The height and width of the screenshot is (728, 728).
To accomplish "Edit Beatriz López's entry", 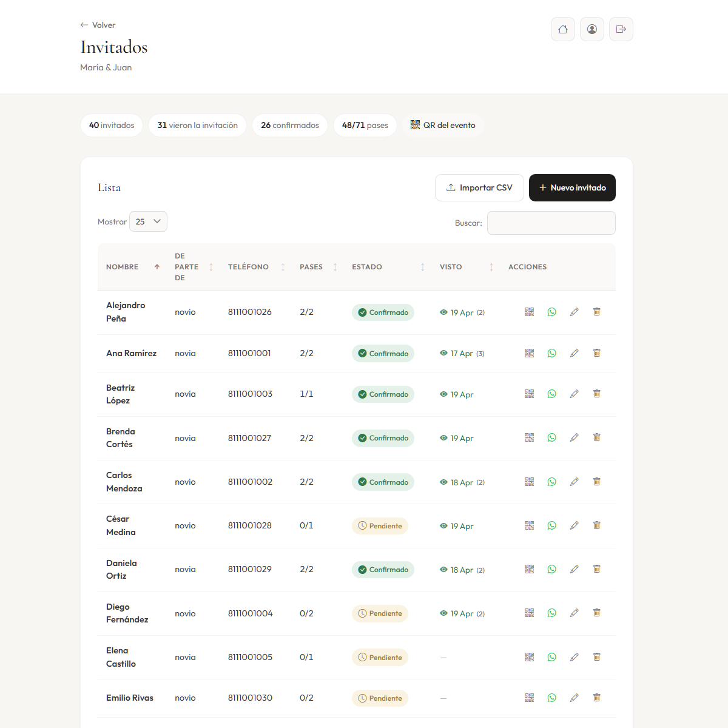I will (575, 394).
